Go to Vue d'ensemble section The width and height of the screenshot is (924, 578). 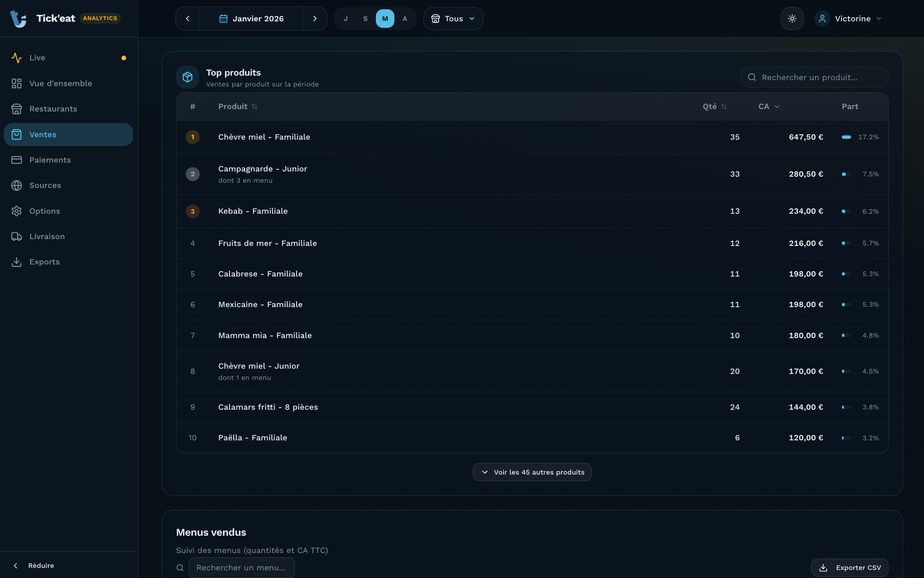(60, 83)
